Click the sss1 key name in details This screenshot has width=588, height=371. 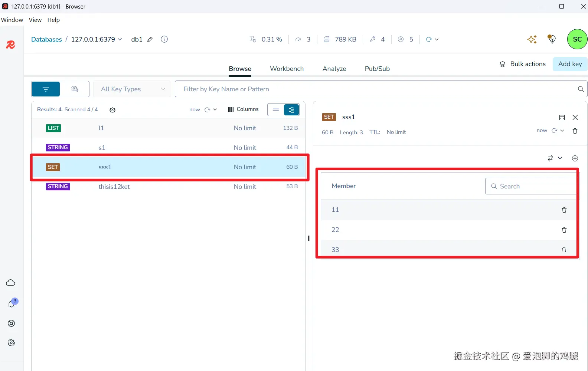349,117
